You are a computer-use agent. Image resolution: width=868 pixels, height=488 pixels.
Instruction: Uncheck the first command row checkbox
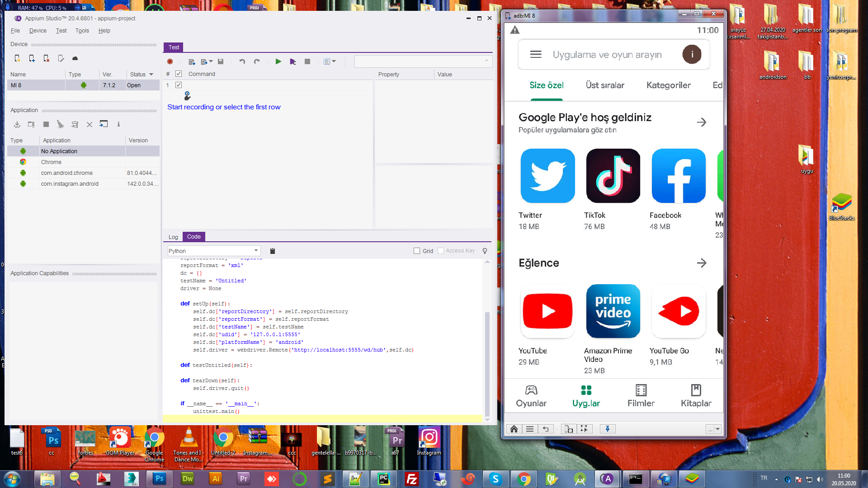click(x=179, y=85)
